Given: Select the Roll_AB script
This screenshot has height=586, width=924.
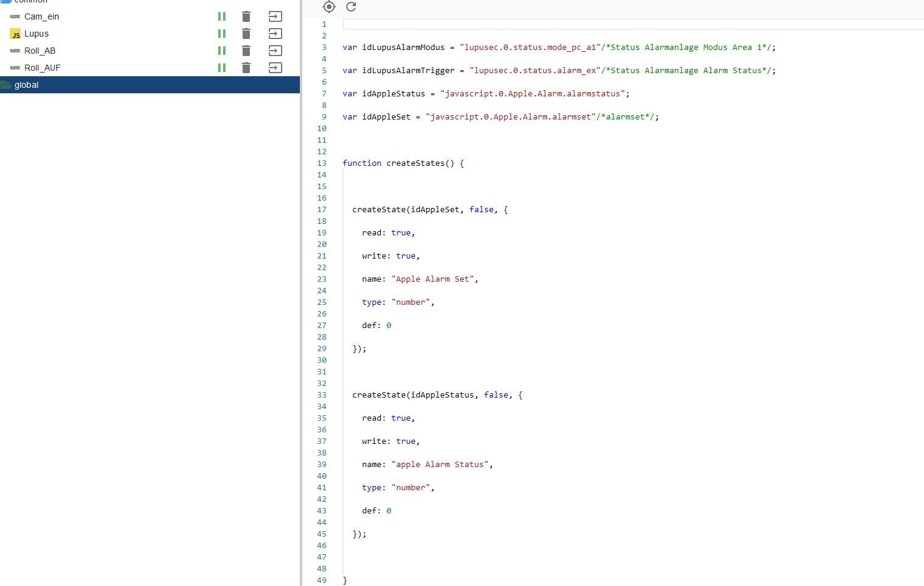Looking at the screenshot, I should tap(40, 51).
